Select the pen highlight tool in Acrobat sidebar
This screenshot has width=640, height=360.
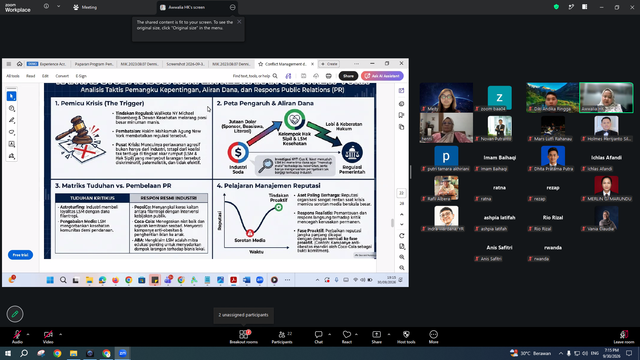(11, 120)
